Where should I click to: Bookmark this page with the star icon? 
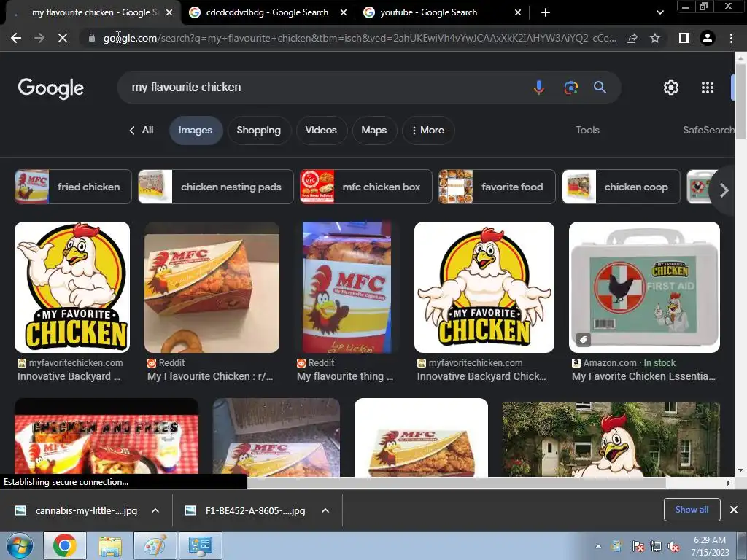[x=655, y=38]
